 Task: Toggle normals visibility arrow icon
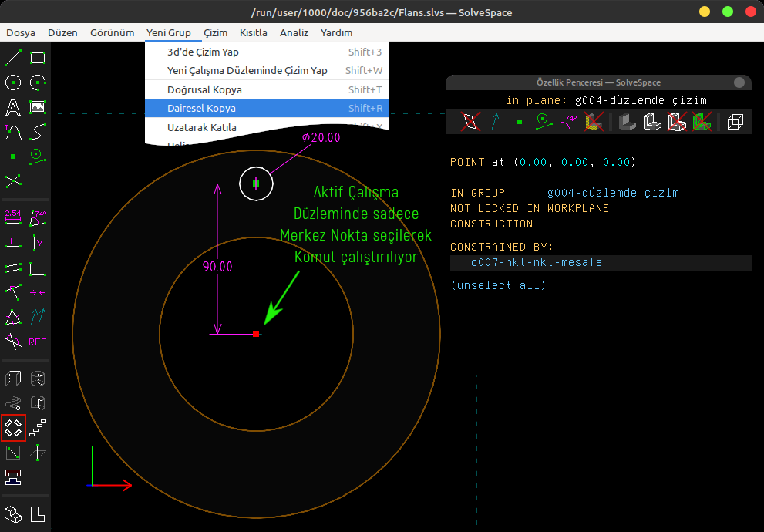[x=495, y=121]
